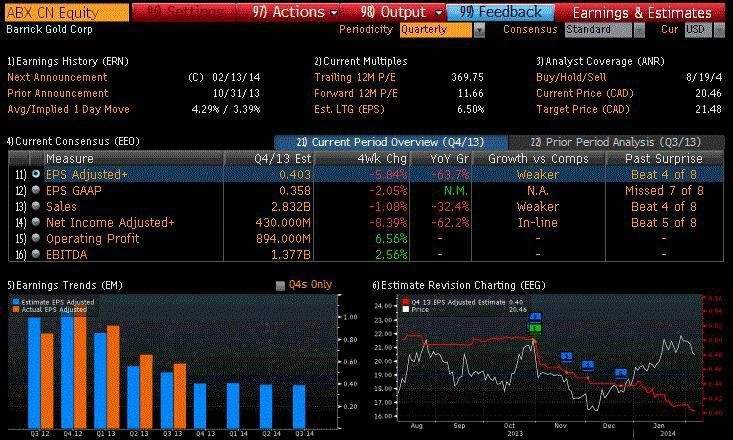This screenshot has width=733, height=440.
Task: Click red Q4 13 EPS Estimate legend swatch
Action: coord(406,302)
